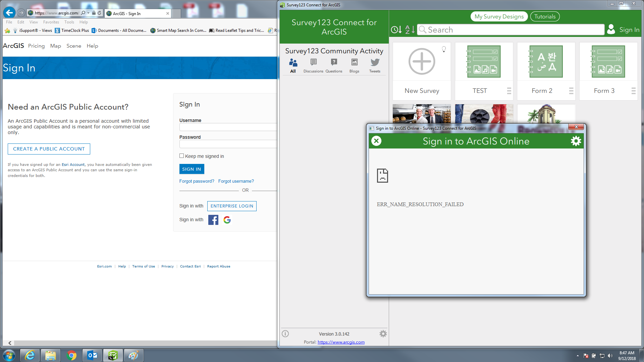Switch to the Tutorials tab
644x362 pixels.
pos(545,16)
